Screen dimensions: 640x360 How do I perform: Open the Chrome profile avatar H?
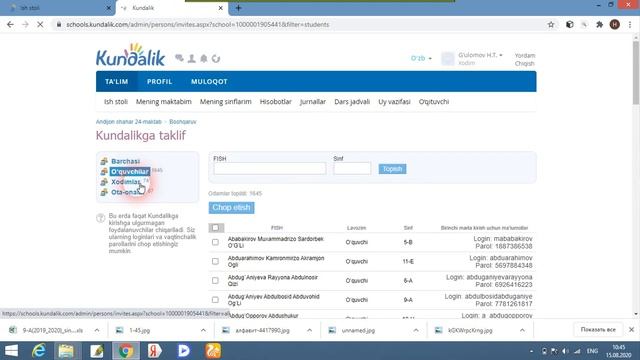pos(615,24)
